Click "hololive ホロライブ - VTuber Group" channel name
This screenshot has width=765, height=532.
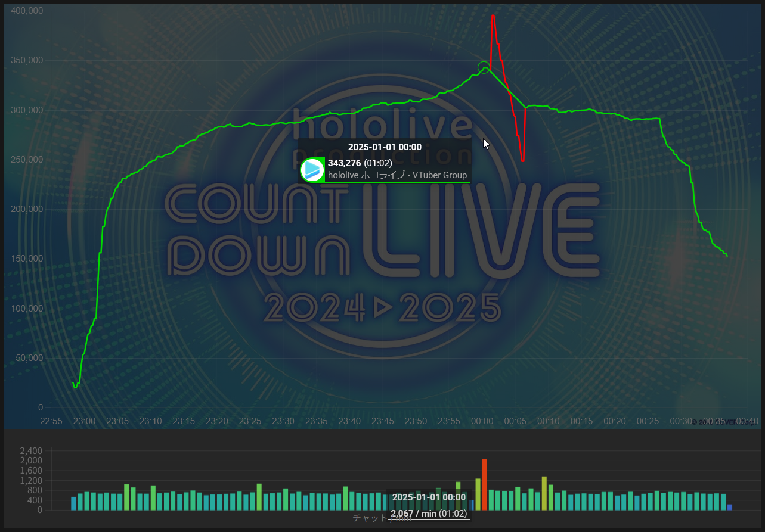(398, 175)
